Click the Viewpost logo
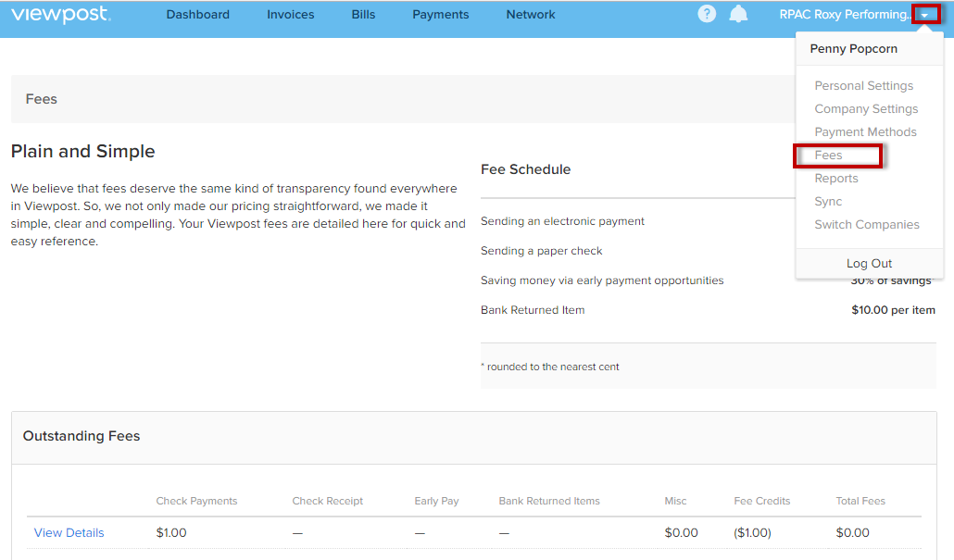This screenshot has width=954, height=560. click(x=61, y=15)
